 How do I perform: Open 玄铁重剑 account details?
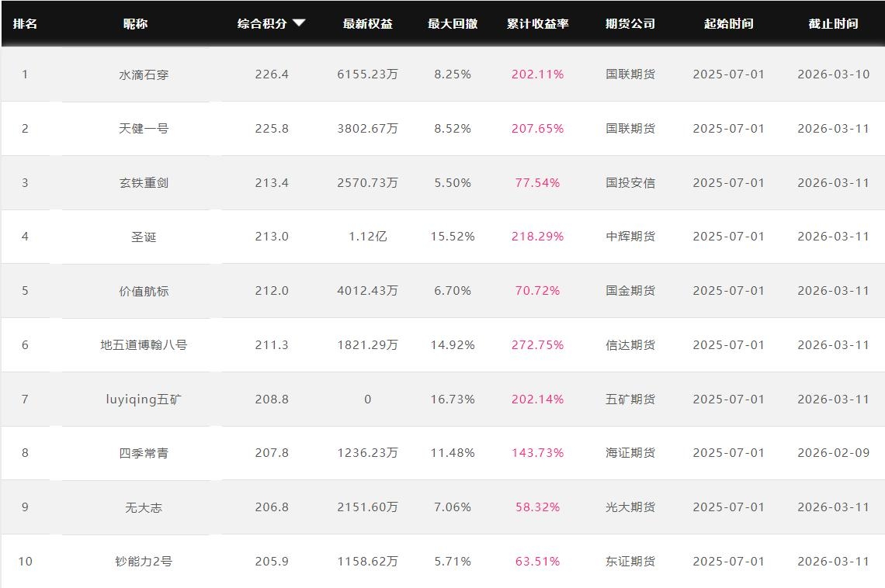[144, 183]
